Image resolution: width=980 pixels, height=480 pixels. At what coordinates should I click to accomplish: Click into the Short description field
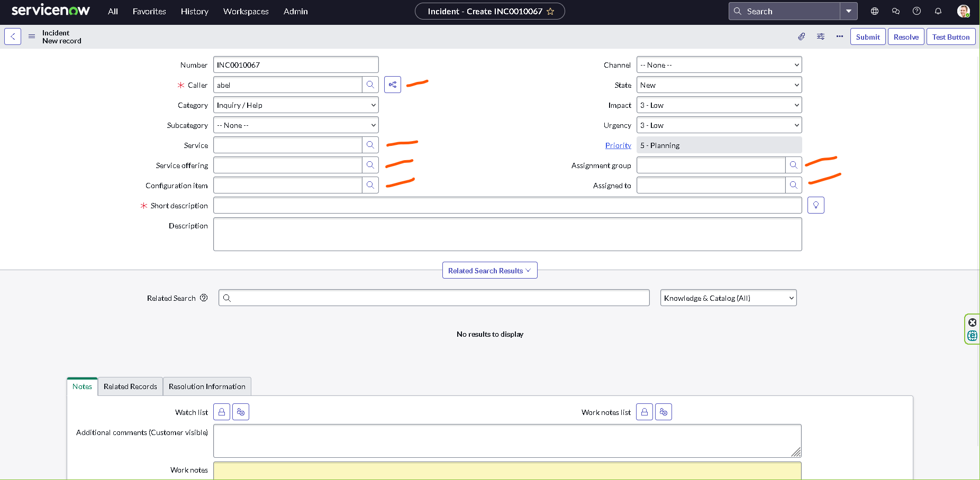click(x=507, y=206)
